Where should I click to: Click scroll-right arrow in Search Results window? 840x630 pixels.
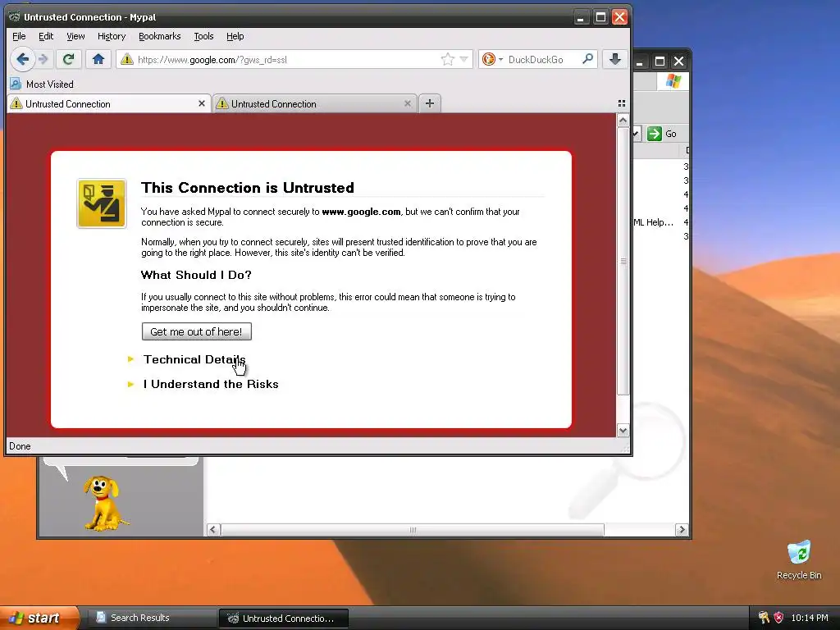[682, 530]
